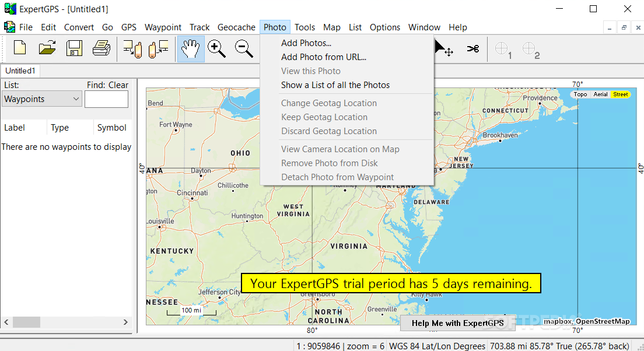This screenshot has width=644, height=351.
Task: Click the Send to GPS icon
Action: pyautogui.click(x=159, y=49)
